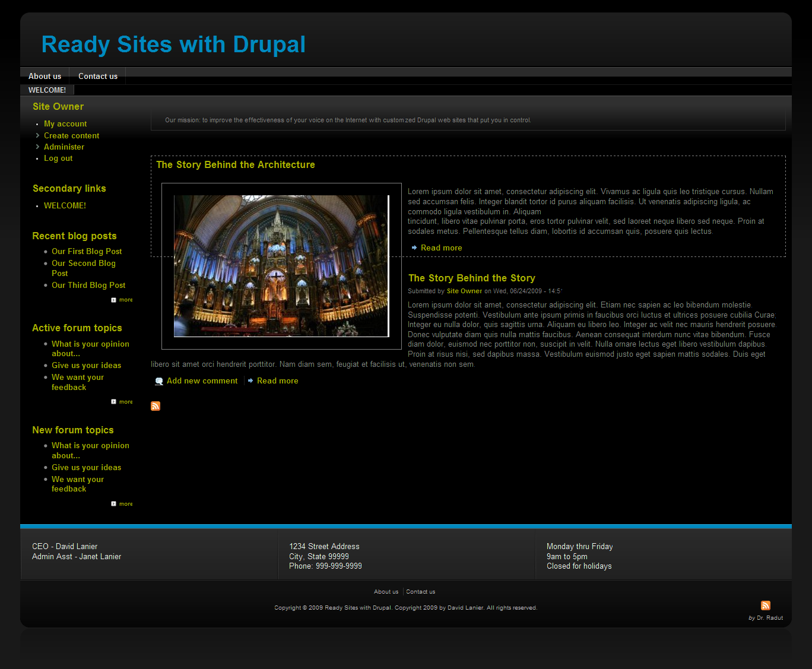The width and height of the screenshot is (812, 669).
Task: Click the Add new comment speech bubble icon
Action: tap(159, 381)
